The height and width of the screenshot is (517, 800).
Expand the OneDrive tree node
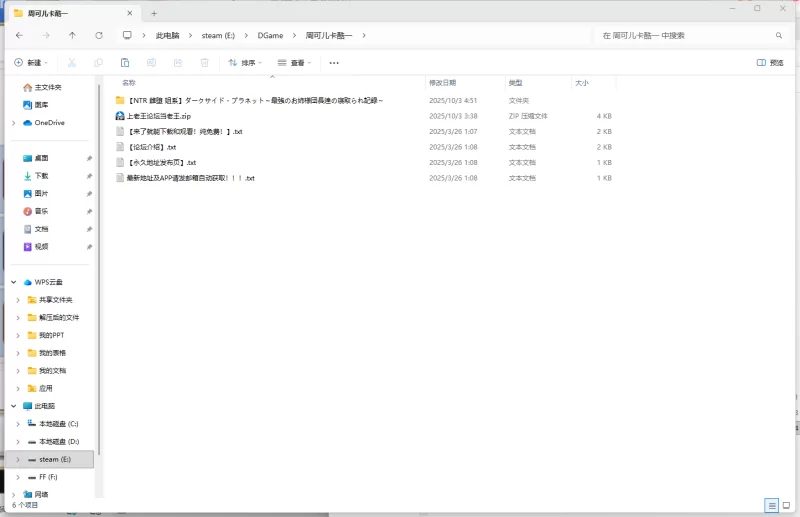14,122
